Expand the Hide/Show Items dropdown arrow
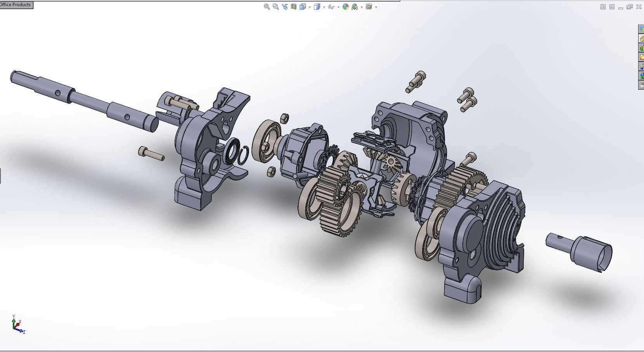Viewport: 644px width, 352px height. 338,7
